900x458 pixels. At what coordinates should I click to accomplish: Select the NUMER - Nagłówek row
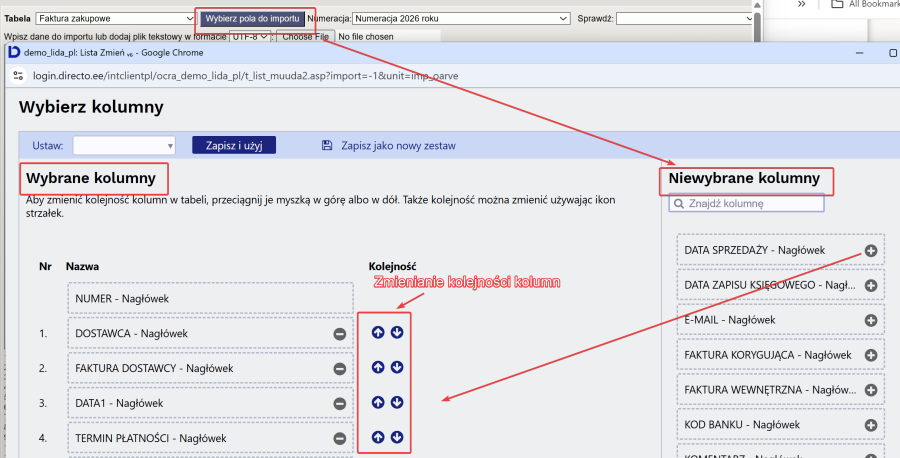click(x=211, y=298)
